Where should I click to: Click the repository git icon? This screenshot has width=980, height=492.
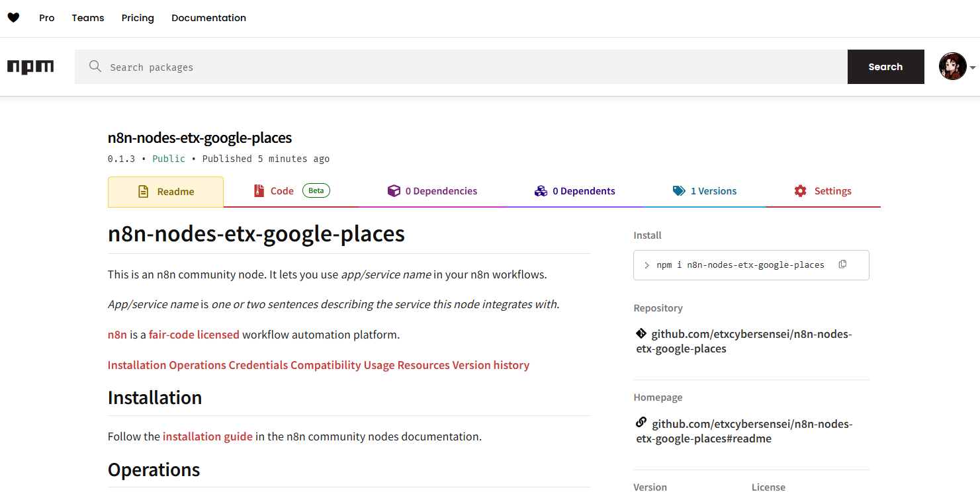click(x=641, y=334)
